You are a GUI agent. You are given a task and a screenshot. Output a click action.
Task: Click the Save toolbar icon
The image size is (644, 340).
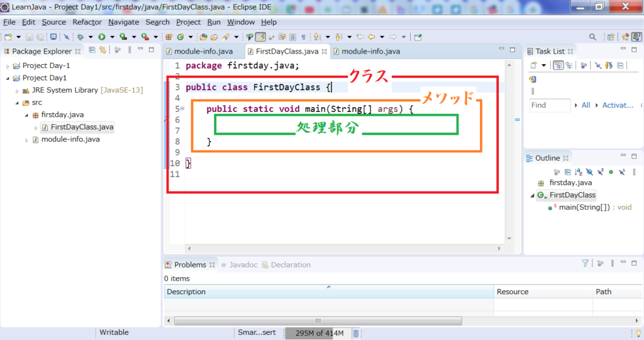(29, 37)
